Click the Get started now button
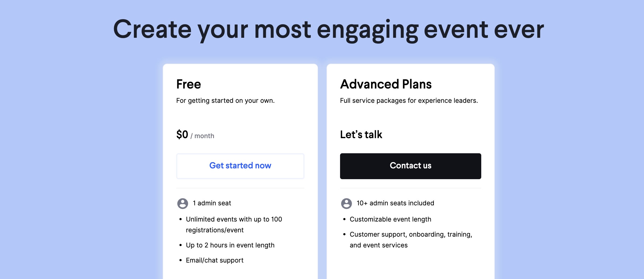This screenshot has height=279, width=644. coord(240,166)
